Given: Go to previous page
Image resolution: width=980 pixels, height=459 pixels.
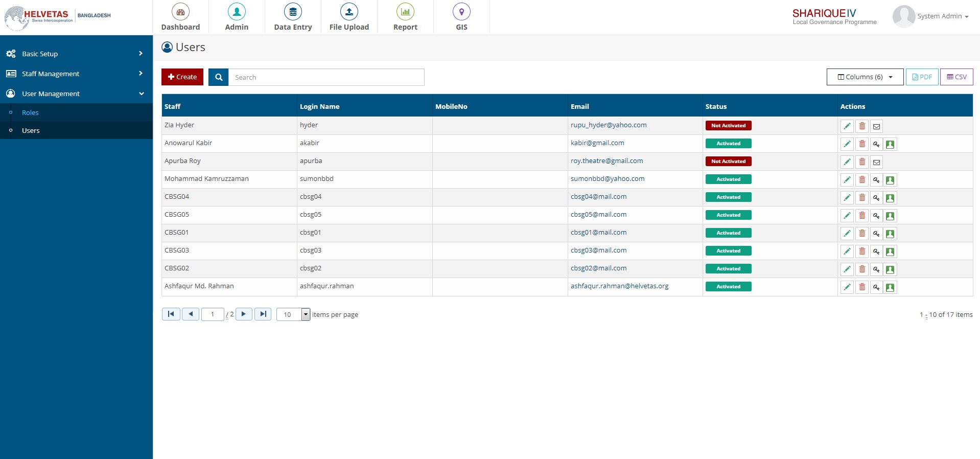Looking at the screenshot, I should 190,314.
